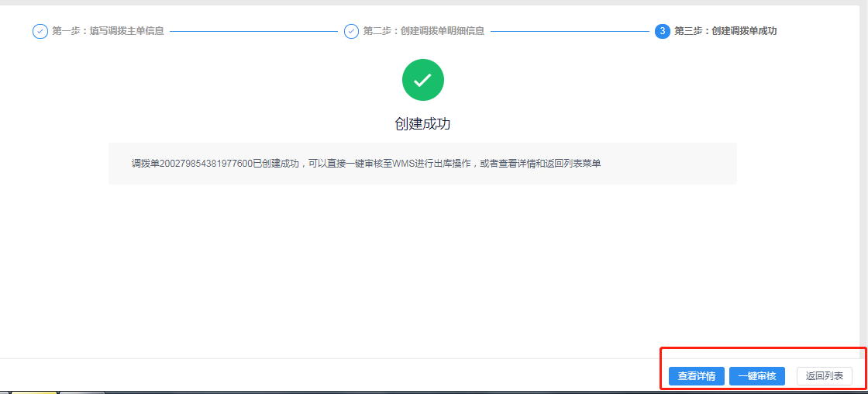Click the 调拨单 created message text
868x394 pixels.
click(x=366, y=164)
